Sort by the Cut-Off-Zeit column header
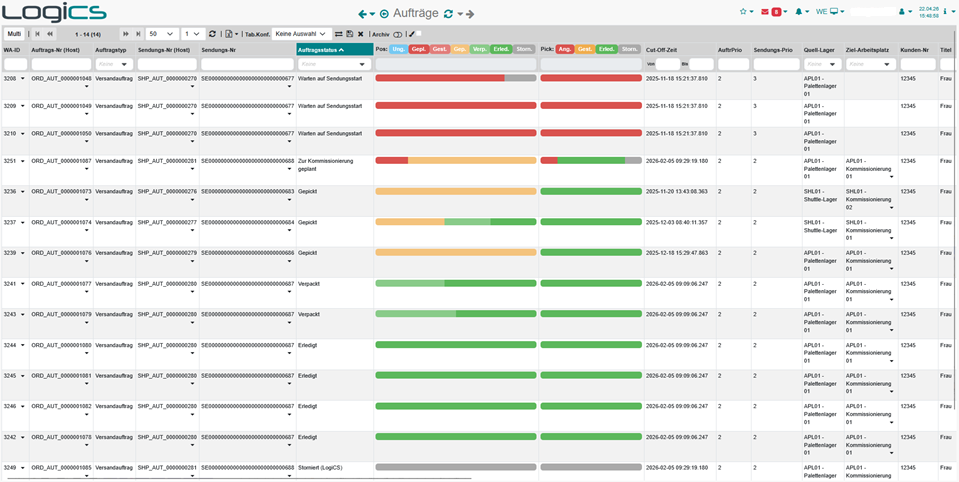The width and height of the screenshot is (959, 482). [x=661, y=49]
